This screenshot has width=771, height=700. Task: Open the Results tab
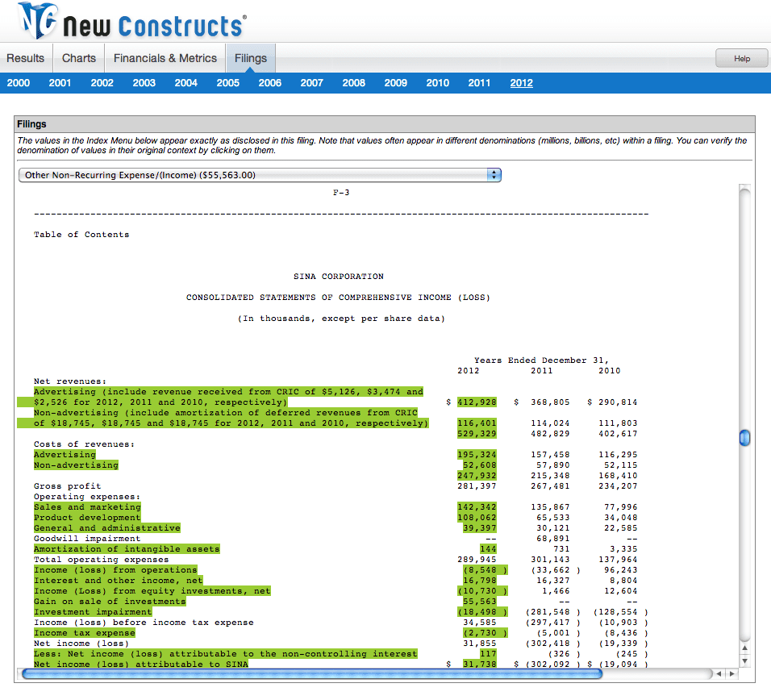pos(26,58)
